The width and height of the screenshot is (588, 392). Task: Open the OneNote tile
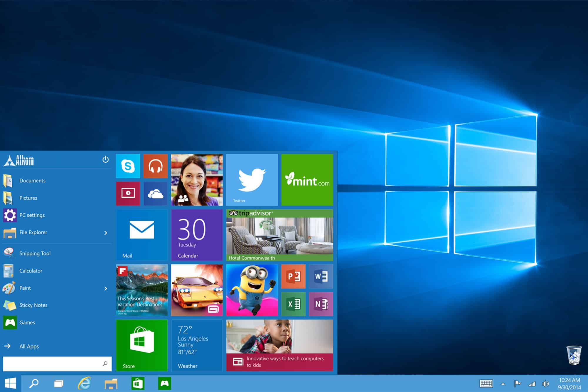[x=321, y=304]
